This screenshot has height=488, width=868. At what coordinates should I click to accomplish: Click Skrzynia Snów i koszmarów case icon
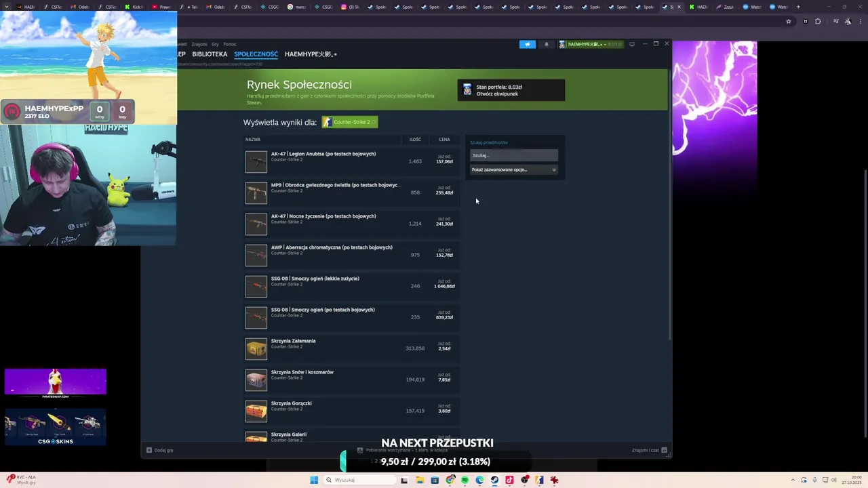256,380
